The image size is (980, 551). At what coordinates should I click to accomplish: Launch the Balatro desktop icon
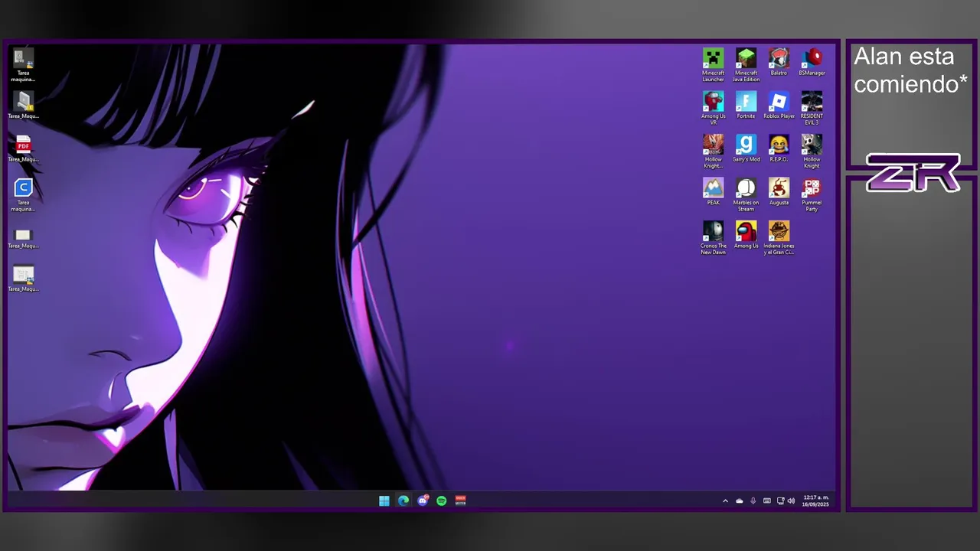tap(779, 62)
